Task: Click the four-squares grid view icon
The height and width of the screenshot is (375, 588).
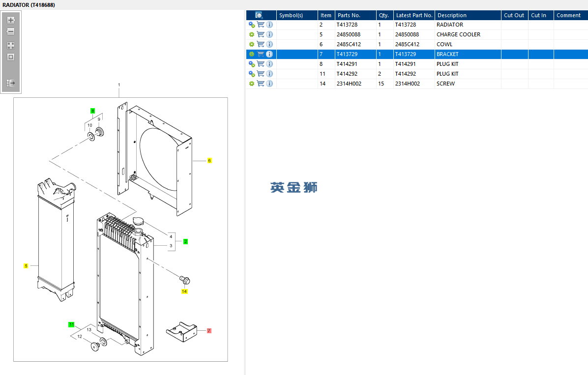Action: [11, 46]
